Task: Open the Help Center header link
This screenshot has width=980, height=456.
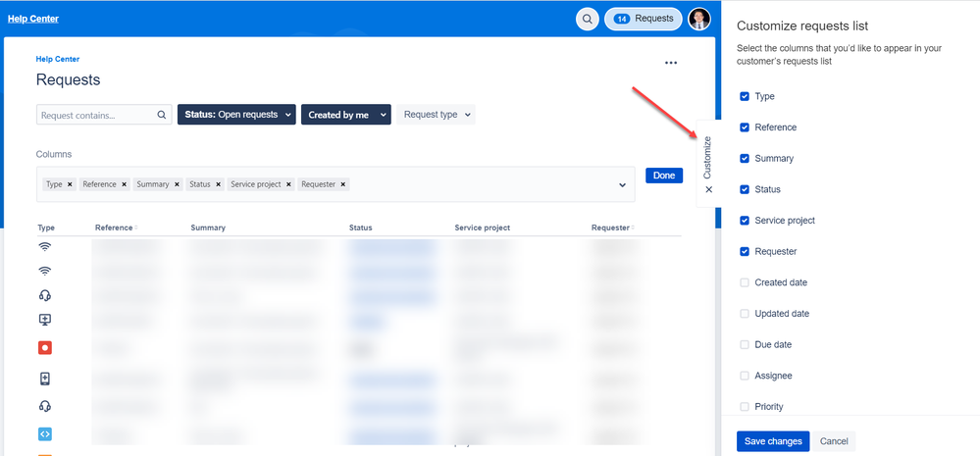Action: (33, 19)
